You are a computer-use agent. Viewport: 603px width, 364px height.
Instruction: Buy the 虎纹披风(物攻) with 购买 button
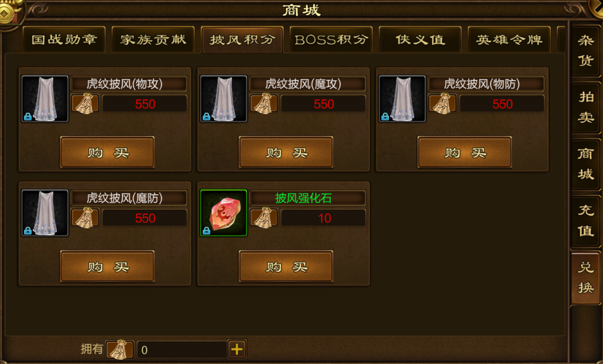pos(107,152)
